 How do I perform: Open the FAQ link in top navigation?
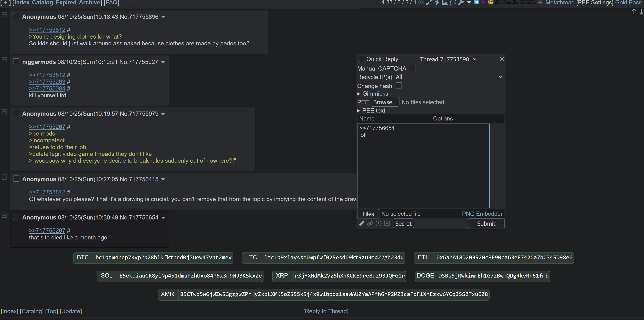point(111,3)
